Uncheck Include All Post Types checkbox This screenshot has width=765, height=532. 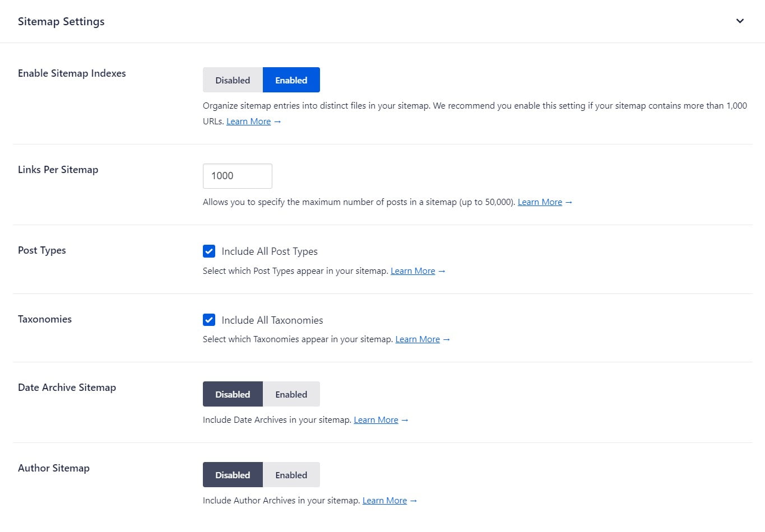tap(209, 251)
